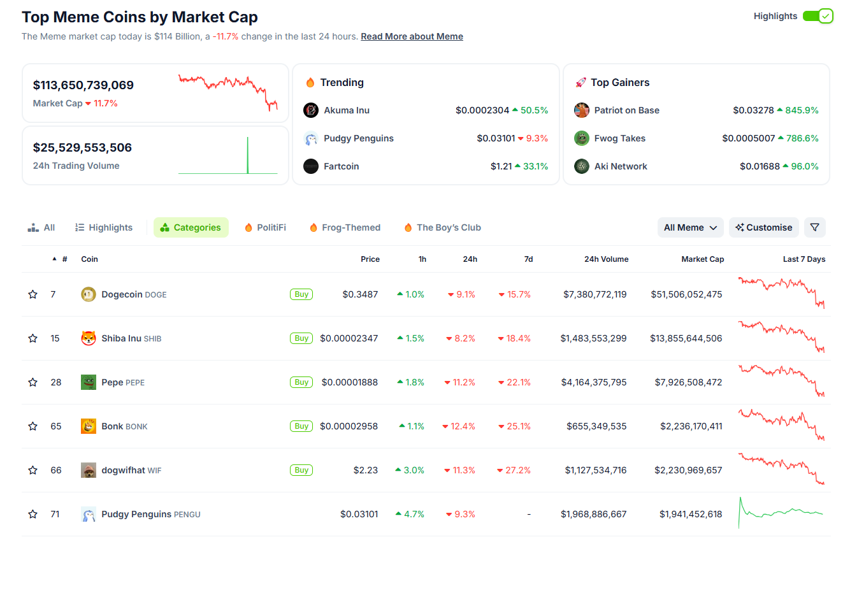Image resolution: width=850 pixels, height=616 pixels.
Task: Toggle the Highlights switch off
Action: click(818, 16)
